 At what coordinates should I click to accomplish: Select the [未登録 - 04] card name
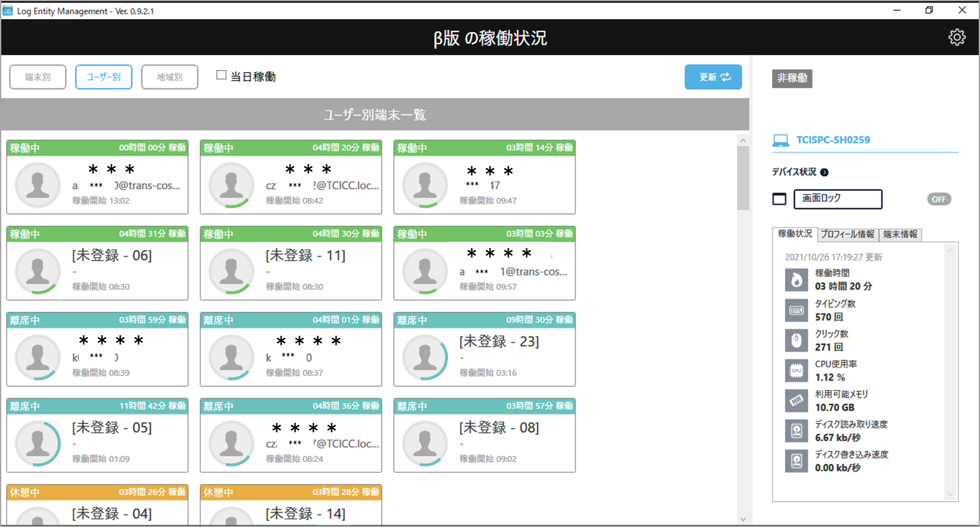(112, 514)
